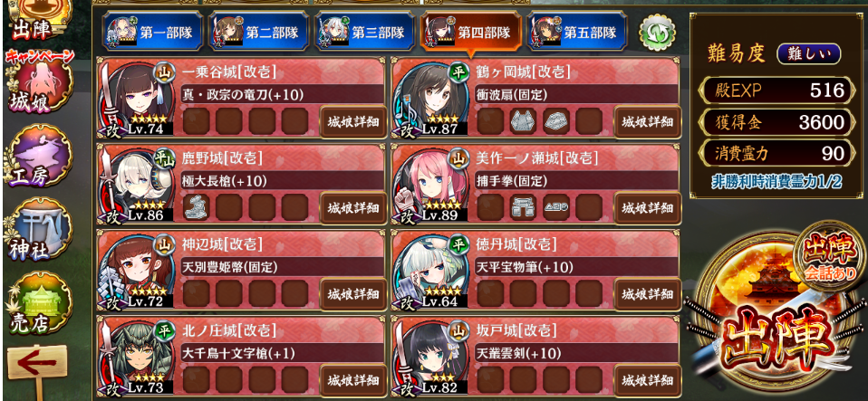Select the weapon 大千鳥十文字槍(+1) field

pos(284,353)
